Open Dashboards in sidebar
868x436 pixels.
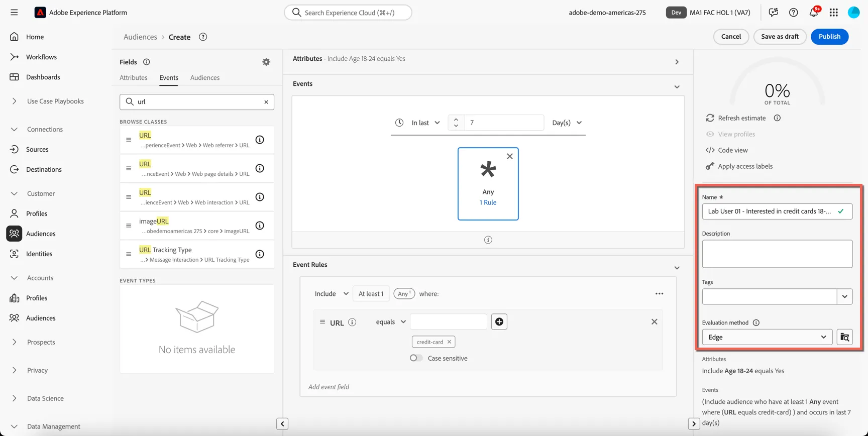[43, 77]
